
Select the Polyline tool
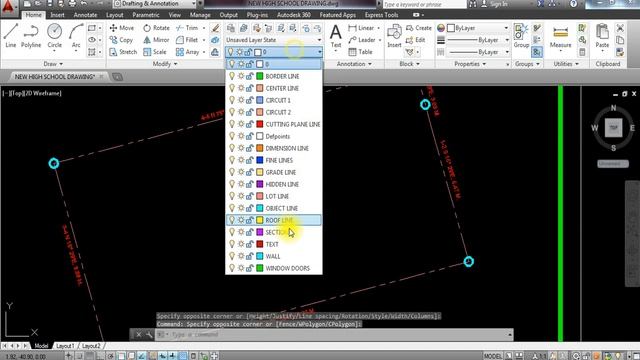tap(31, 36)
